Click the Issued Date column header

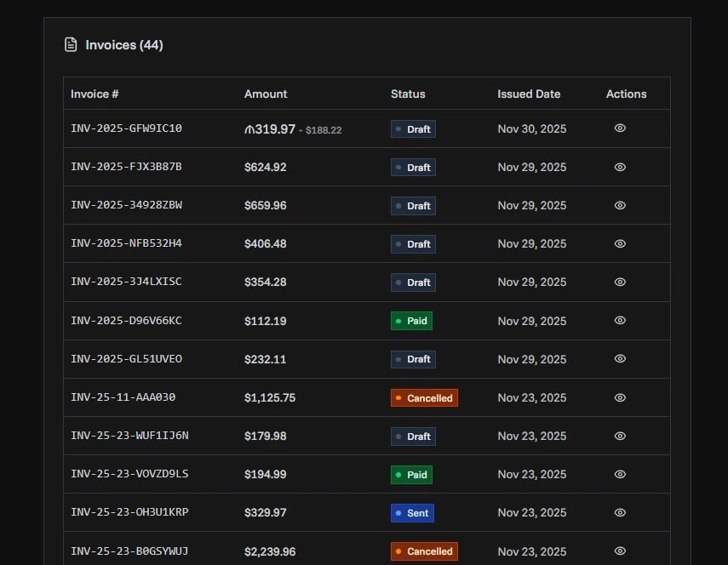[530, 94]
